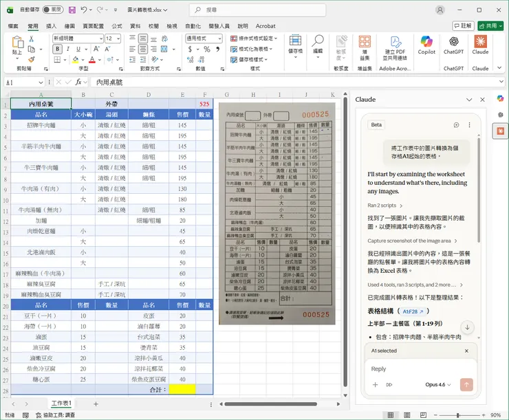
Task: Open the Cell Styles menu
Action: point(249,60)
